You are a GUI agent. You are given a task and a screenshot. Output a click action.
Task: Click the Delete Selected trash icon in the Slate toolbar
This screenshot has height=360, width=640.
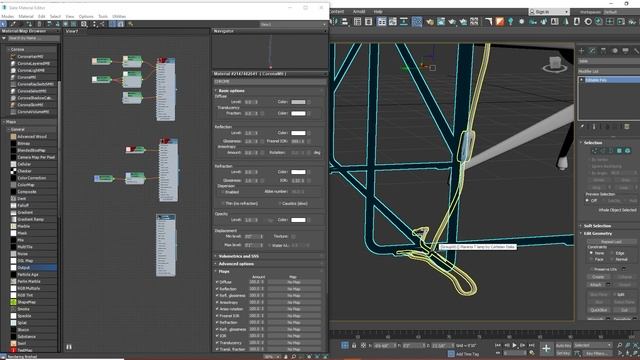click(x=39, y=24)
